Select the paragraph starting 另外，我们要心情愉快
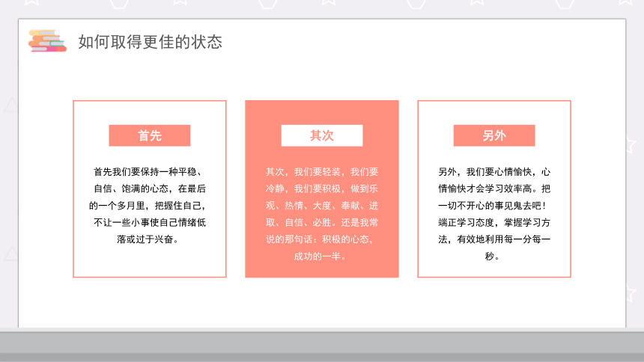The image size is (644, 362). click(x=494, y=214)
